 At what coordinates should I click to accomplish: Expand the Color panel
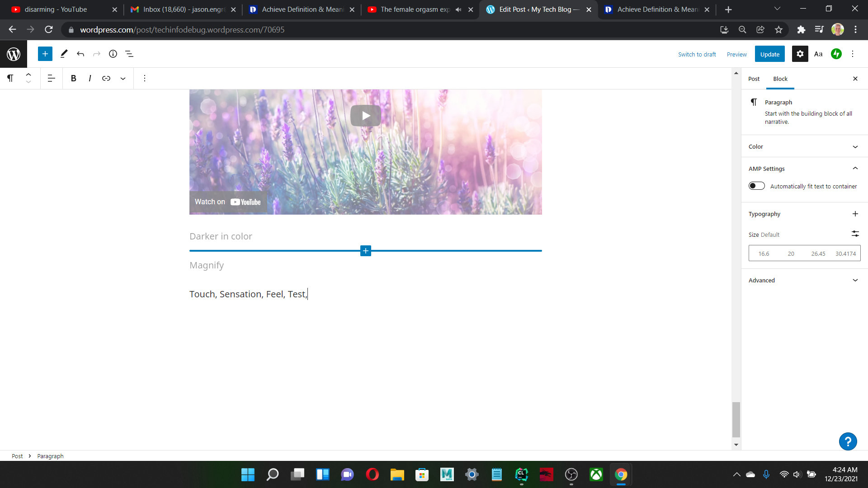point(804,146)
